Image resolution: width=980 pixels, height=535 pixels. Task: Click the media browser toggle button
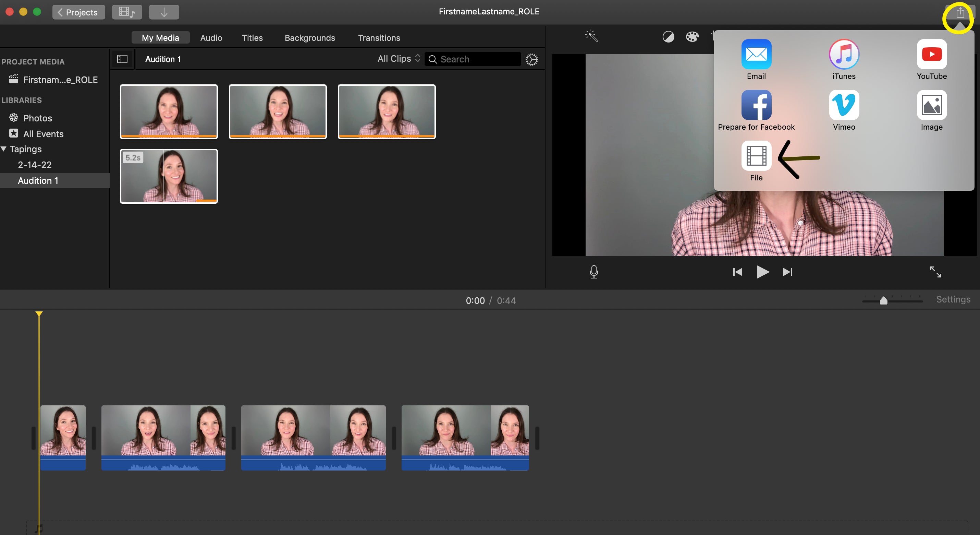coord(127,12)
